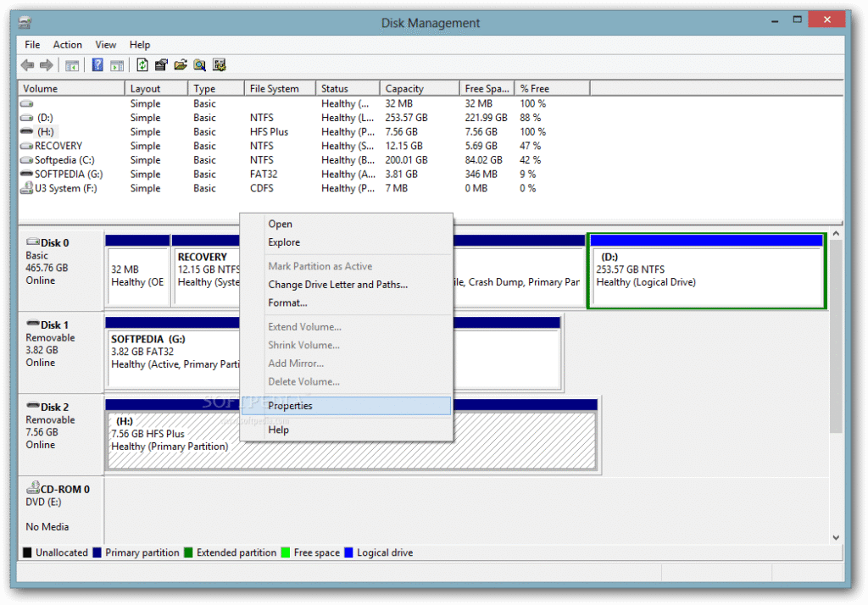Open the File menu

(32, 45)
